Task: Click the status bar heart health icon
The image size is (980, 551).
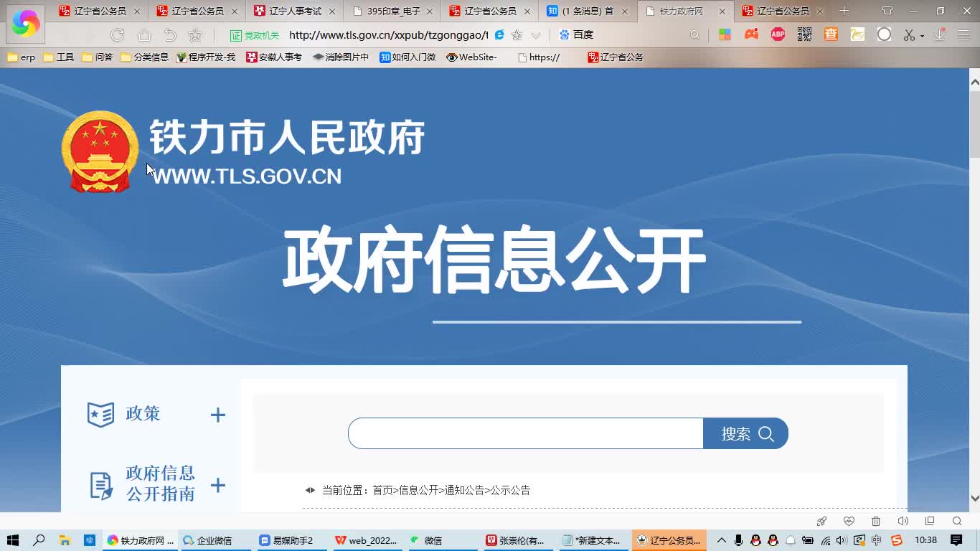Action: (x=849, y=521)
